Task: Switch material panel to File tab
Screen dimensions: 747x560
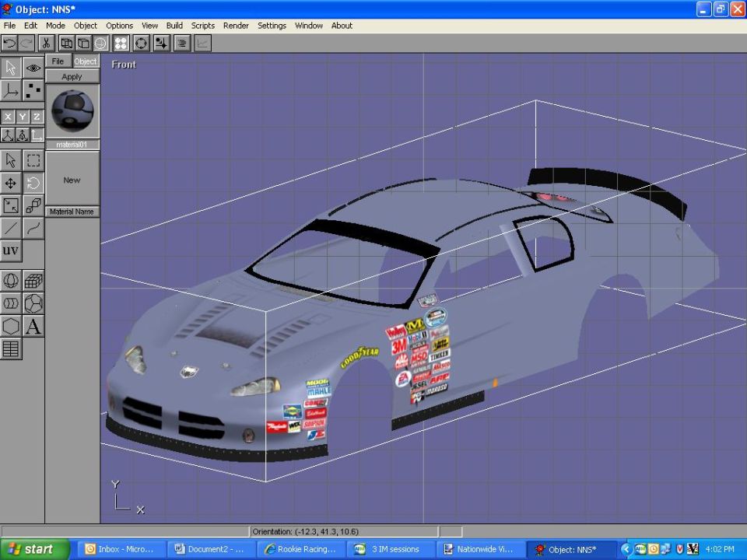Action: coord(58,61)
